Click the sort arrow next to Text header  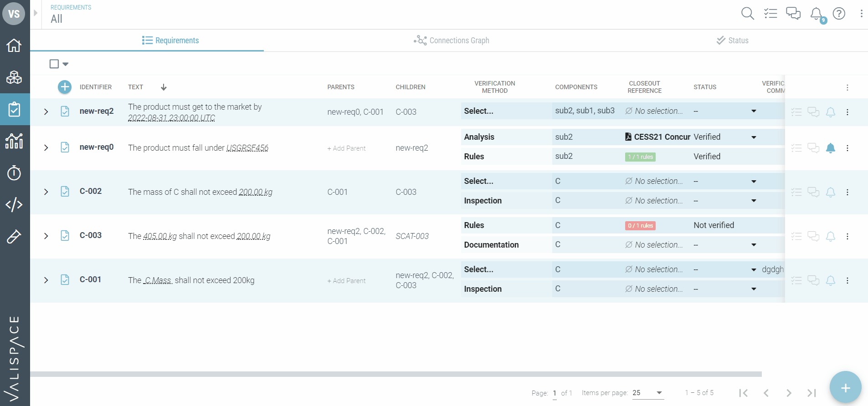tap(164, 87)
